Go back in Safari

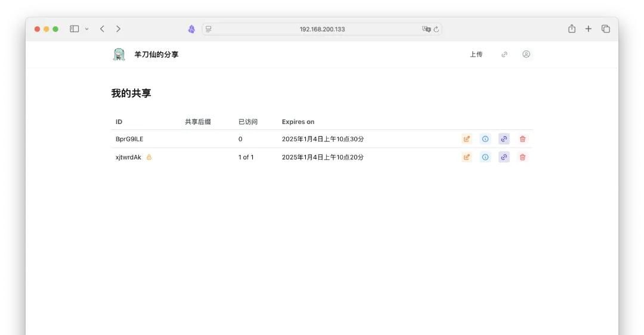pos(103,29)
